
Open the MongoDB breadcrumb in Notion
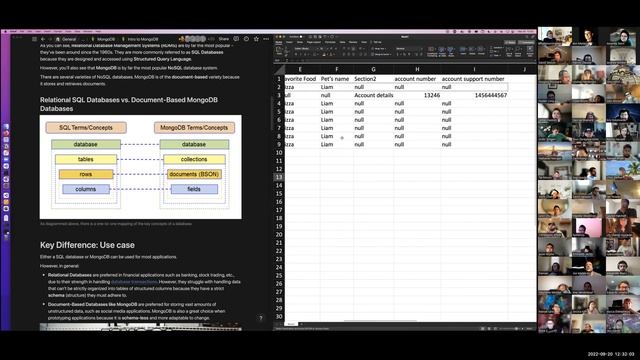click(x=103, y=39)
